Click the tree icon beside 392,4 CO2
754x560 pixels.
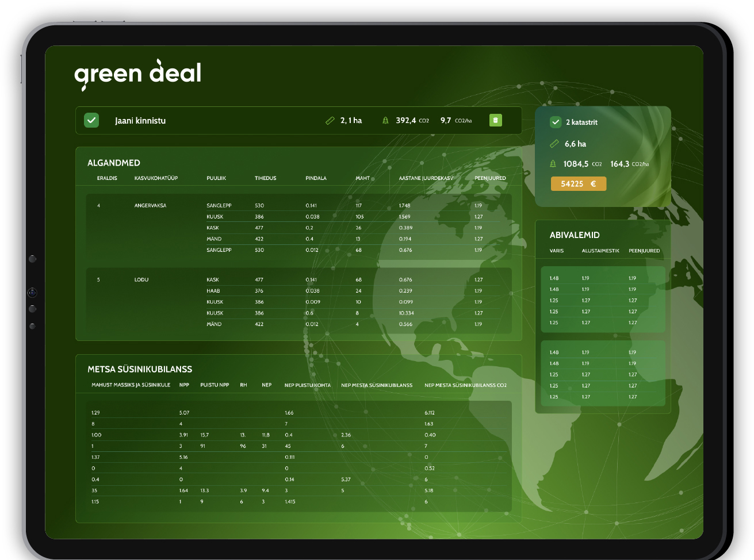(385, 120)
